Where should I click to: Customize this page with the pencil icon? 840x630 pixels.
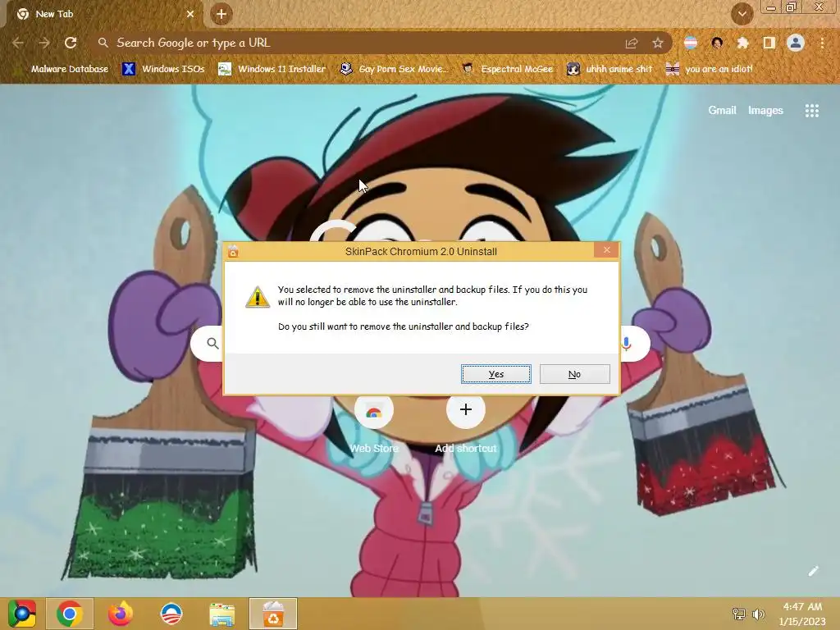(x=813, y=571)
